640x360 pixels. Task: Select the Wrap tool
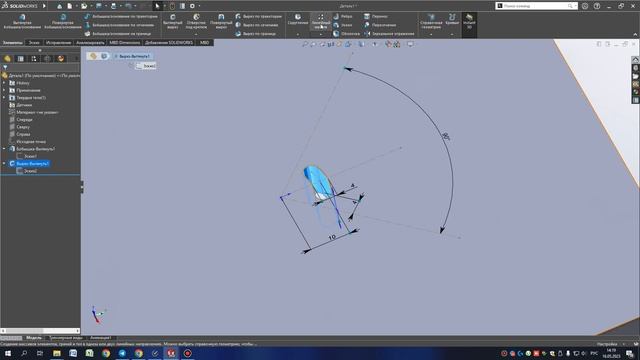[x=376, y=16]
